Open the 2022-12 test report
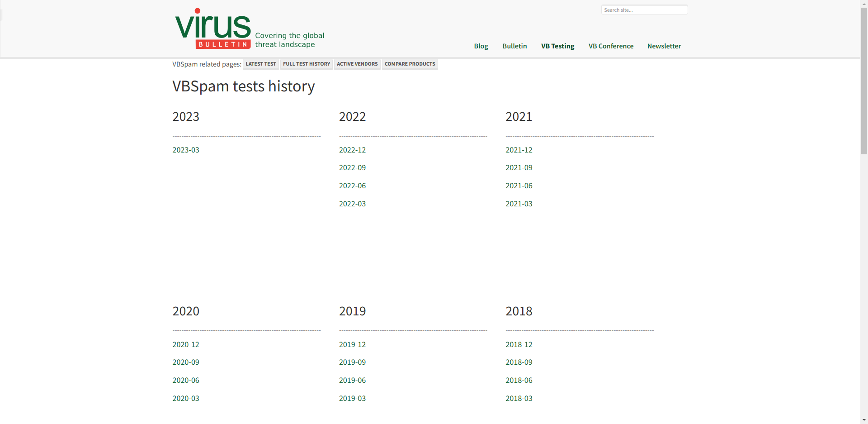Image resolution: width=868 pixels, height=424 pixels. click(x=352, y=150)
